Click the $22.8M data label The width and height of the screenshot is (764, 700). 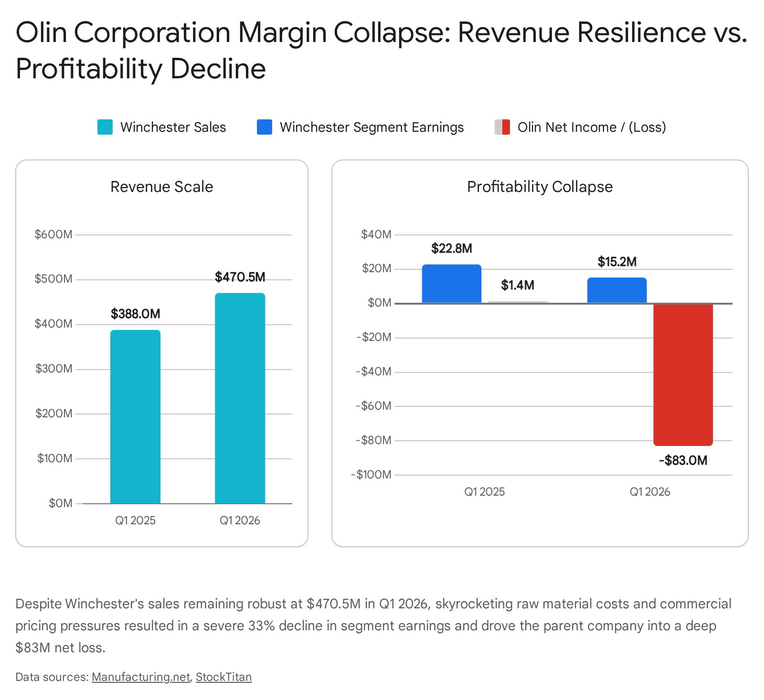click(452, 248)
